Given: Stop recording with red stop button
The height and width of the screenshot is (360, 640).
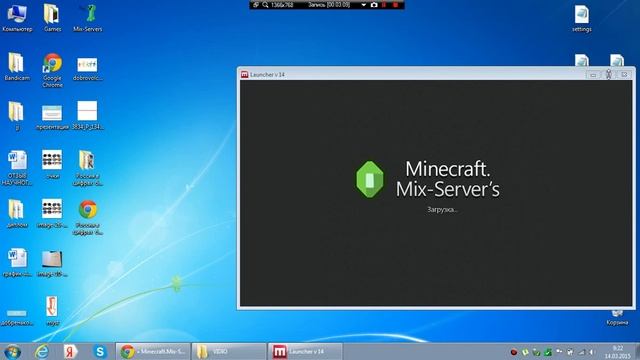Looking at the screenshot, I should tap(396, 5).
